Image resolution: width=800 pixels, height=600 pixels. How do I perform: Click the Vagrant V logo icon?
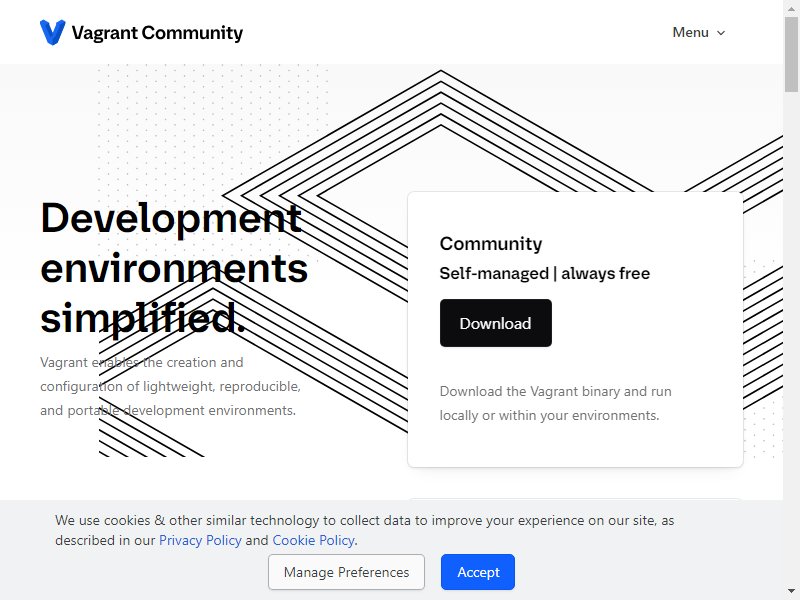[53, 32]
